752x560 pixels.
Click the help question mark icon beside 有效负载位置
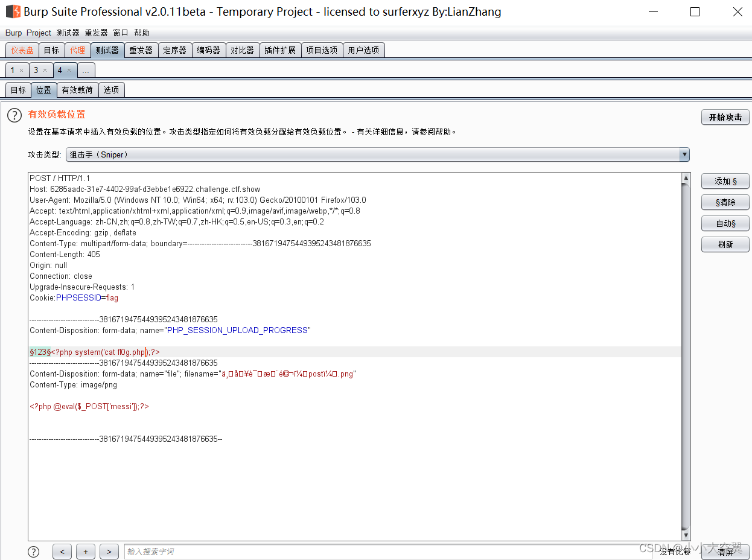(14, 115)
